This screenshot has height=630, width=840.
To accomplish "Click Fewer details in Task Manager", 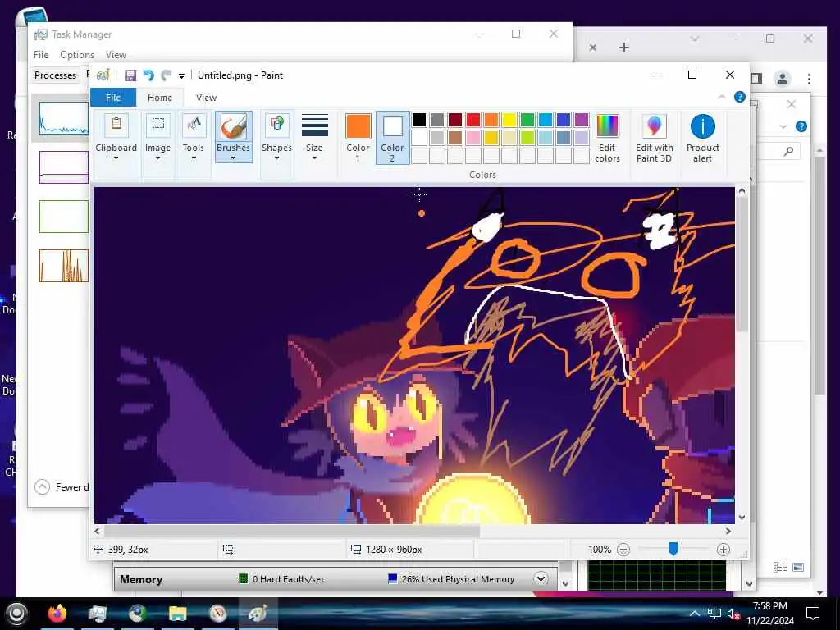I will (x=62, y=487).
